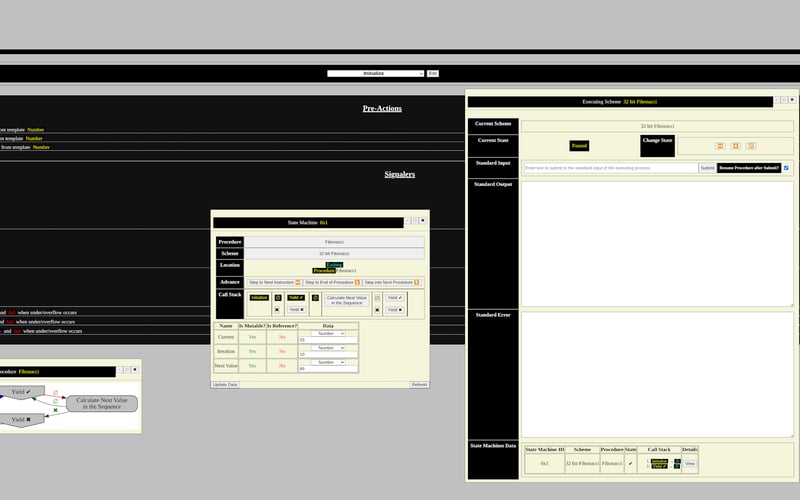This screenshot has width=800, height=500.
Task: Click Yield cross button under highlighted Yield
Action: pos(296,310)
